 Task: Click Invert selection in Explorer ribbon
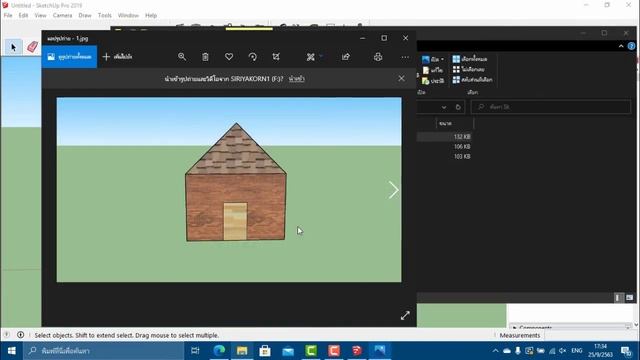(472, 80)
